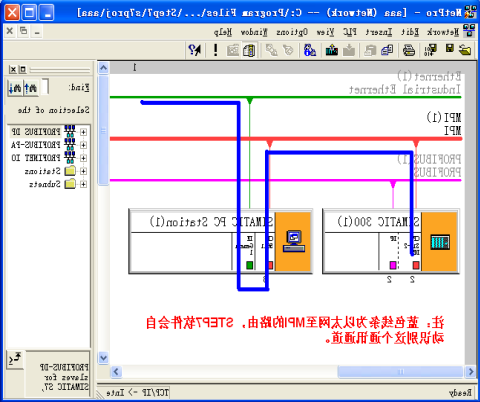
Task: Click the find-downward search button
Action: [15, 88]
